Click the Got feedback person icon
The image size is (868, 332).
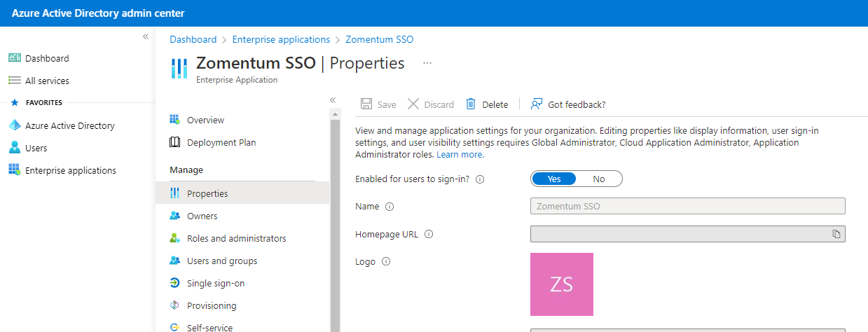(x=537, y=104)
